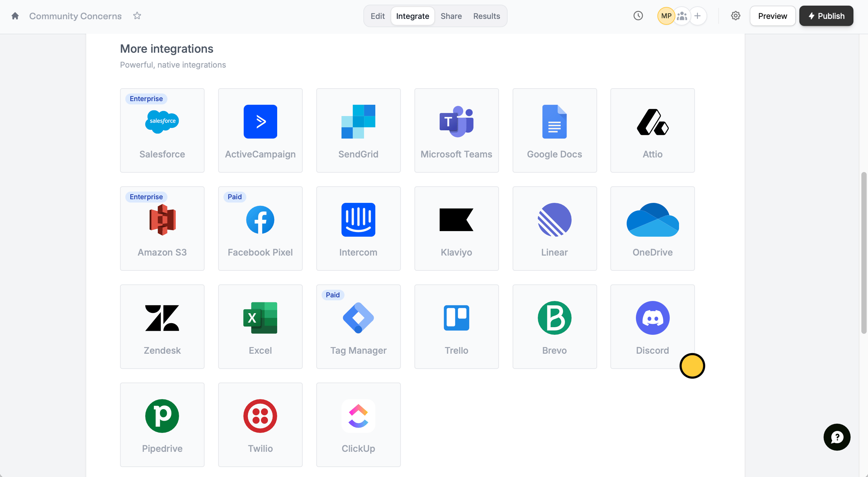Image resolution: width=868 pixels, height=477 pixels.
Task: Select the Google Docs integration
Action: [554, 130]
